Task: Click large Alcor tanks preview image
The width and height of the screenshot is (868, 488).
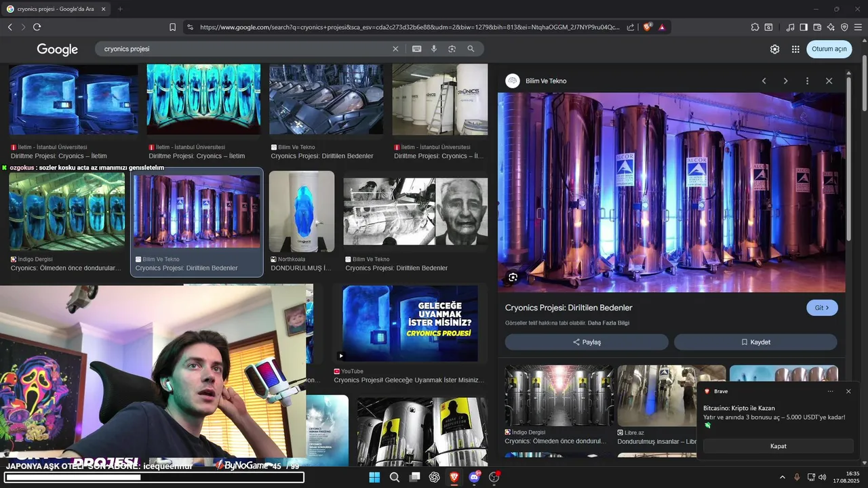Action: coord(671,192)
